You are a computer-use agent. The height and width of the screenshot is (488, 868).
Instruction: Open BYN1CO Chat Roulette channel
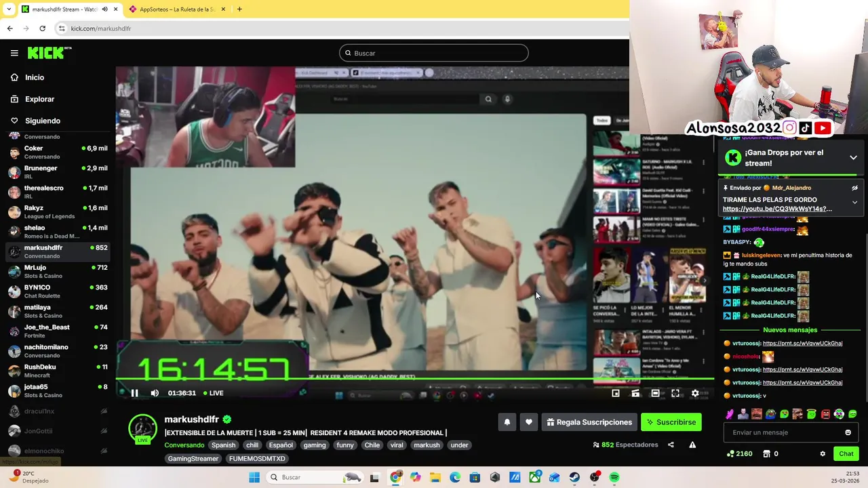tap(58, 291)
